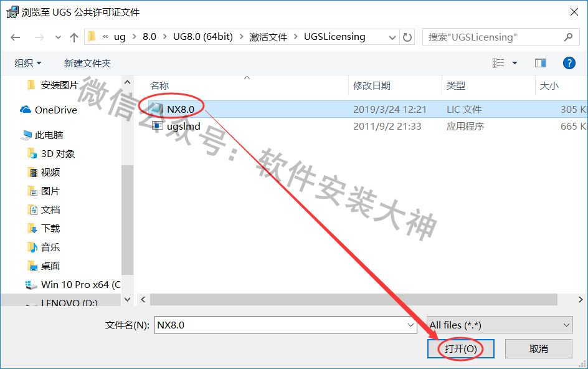Sort by 名称 column header
The height and width of the screenshot is (369, 588).
click(x=159, y=86)
